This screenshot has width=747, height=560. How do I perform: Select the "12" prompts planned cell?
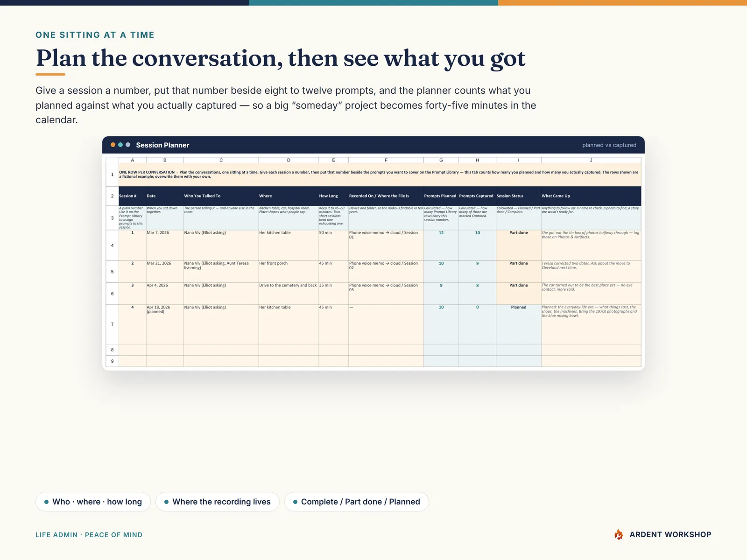(x=441, y=245)
